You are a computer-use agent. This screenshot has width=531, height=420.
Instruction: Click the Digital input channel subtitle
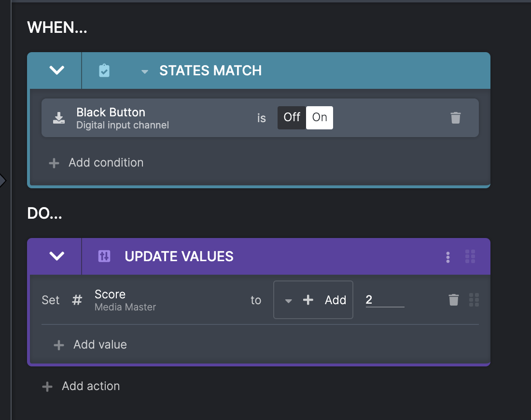[x=123, y=125]
